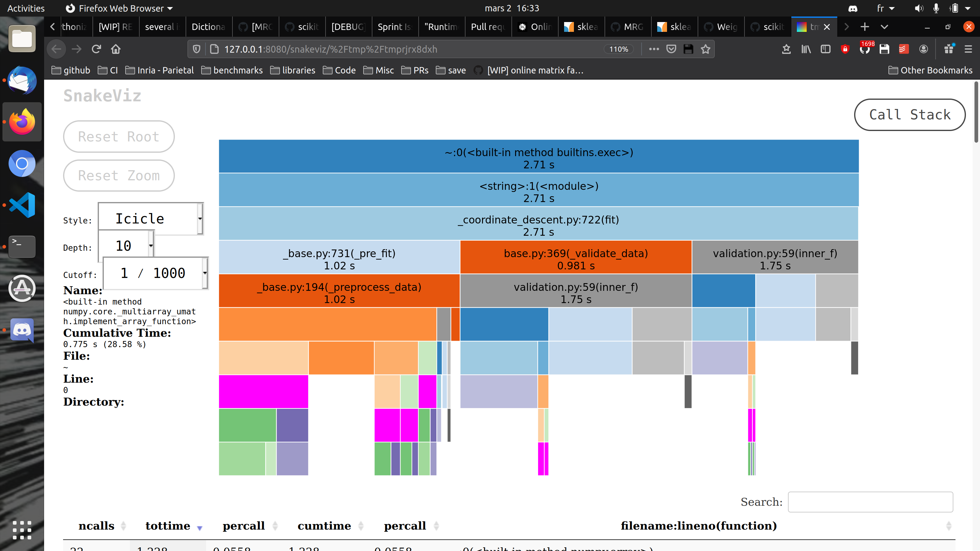Toggle the sidebar view icon

coord(825,49)
